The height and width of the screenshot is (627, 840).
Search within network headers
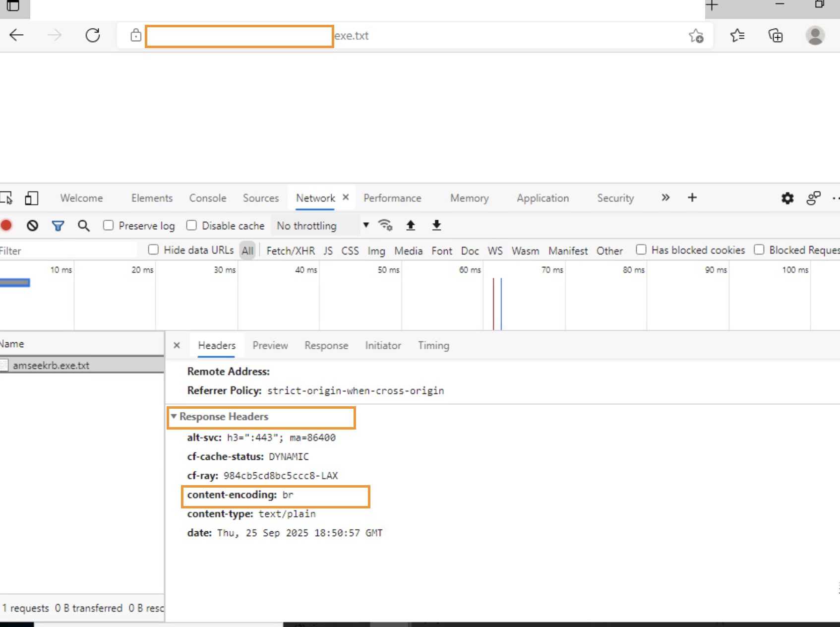(x=83, y=225)
